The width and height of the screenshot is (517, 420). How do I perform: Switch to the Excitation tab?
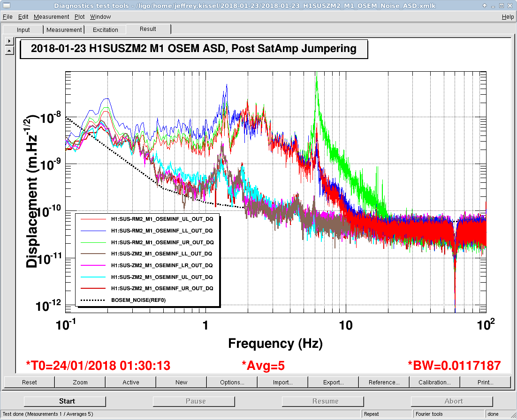coord(106,30)
